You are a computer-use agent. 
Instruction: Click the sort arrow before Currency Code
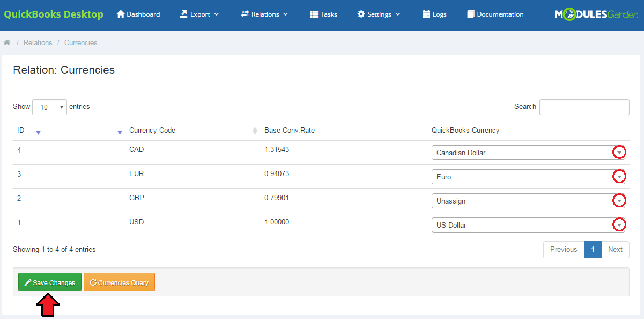pos(120,133)
